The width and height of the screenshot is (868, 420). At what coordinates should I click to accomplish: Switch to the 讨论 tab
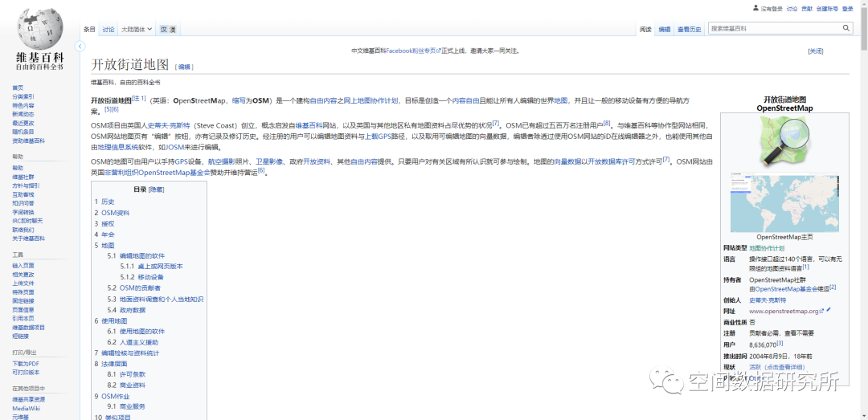tap(108, 30)
